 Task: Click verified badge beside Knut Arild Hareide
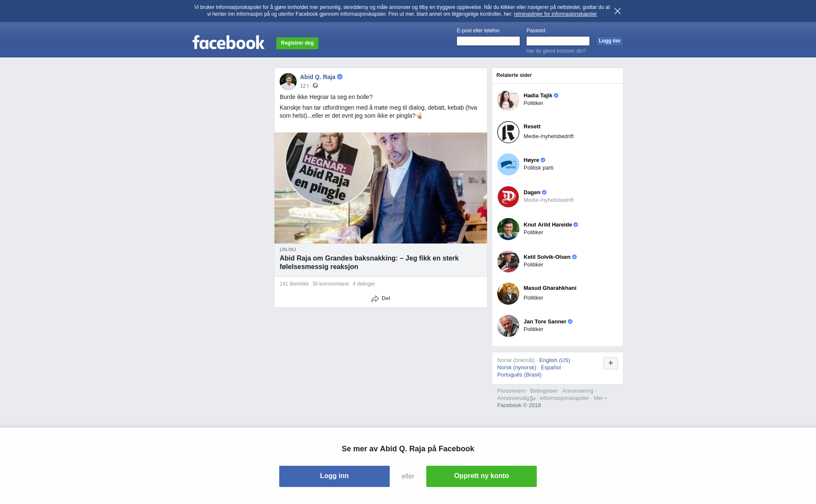coord(576,225)
